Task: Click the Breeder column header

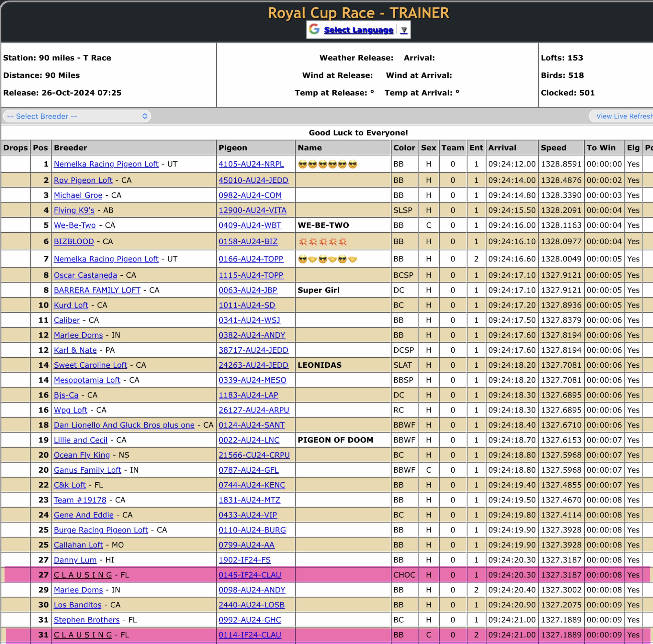Action: point(134,148)
